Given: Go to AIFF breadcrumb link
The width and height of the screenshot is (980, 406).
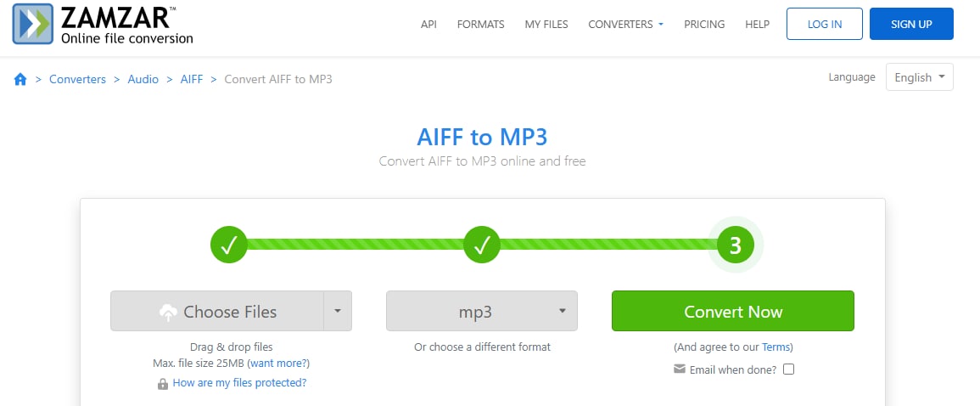Looking at the screenshot, I should (x=192, y=80).
